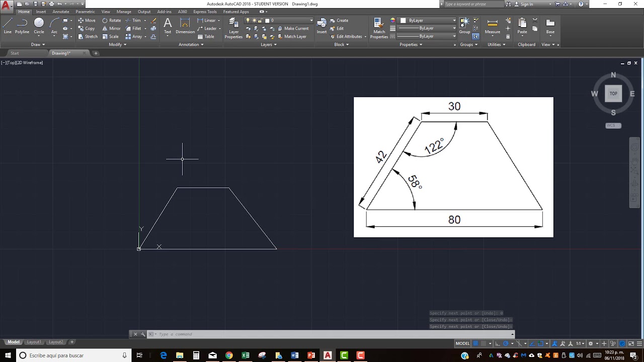Open Layer Properties manager
Viewport: 644px width, 362px height.
coord(233,28)
